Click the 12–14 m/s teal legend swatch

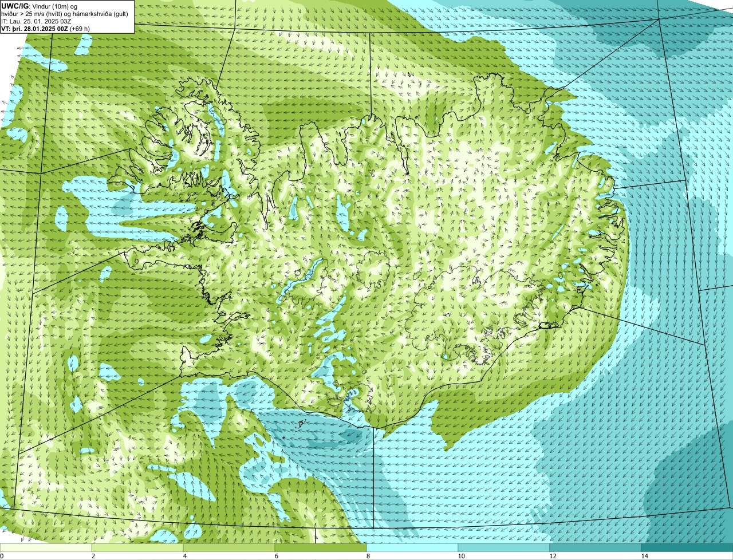596,547
